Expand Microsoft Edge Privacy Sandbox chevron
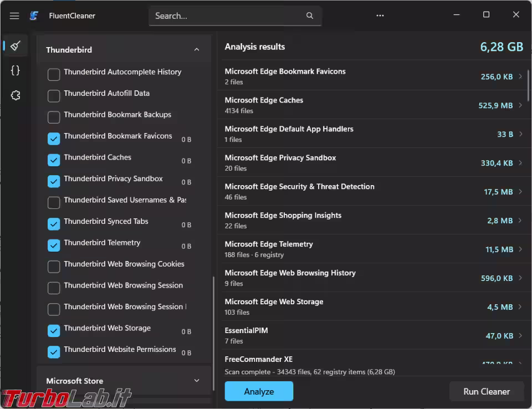The width and height of the screenshot is (532, 409). coord(520,163)
